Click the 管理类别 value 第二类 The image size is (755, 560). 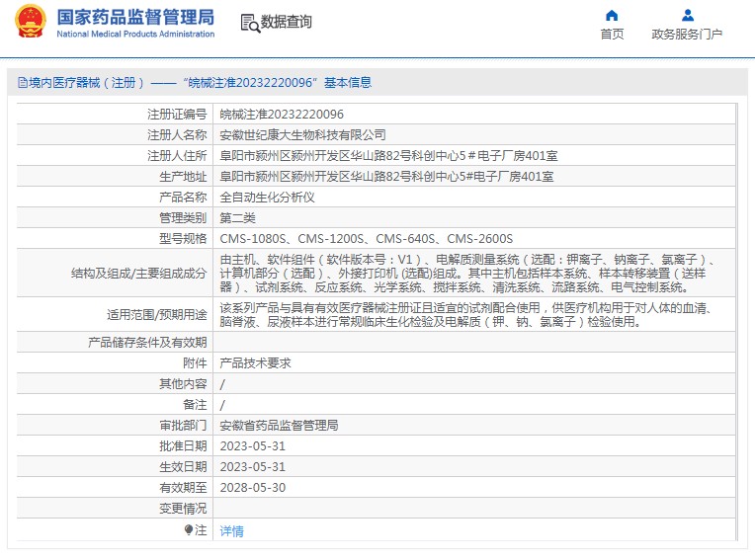pyautogui.click(x=237, y=218)
